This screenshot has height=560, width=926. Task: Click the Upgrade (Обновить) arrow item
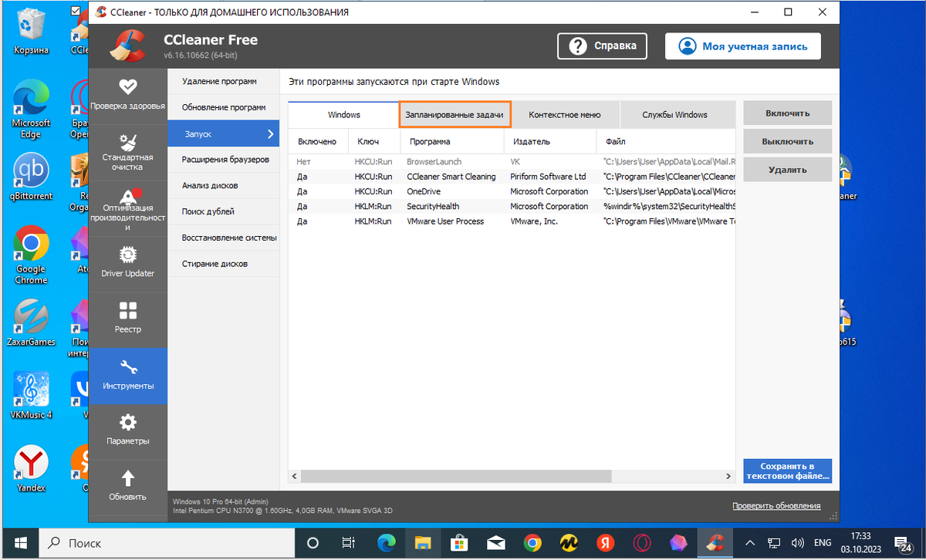point(127,486)
